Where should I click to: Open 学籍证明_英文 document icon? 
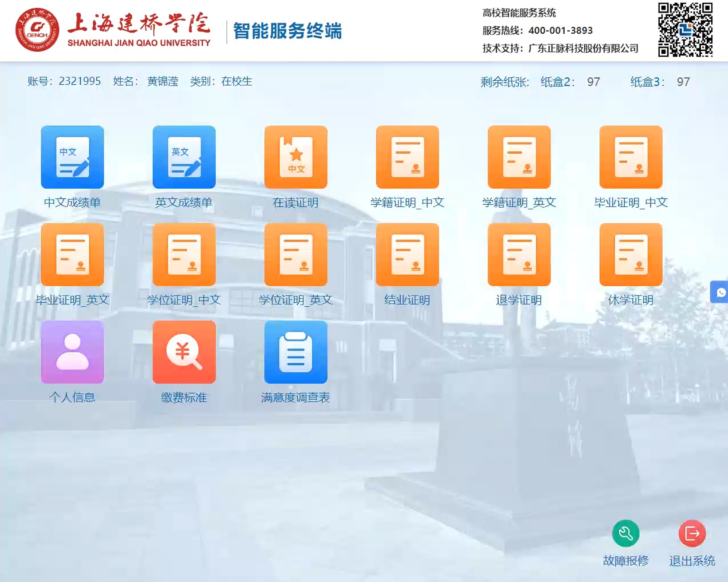(x=519, y=157)
